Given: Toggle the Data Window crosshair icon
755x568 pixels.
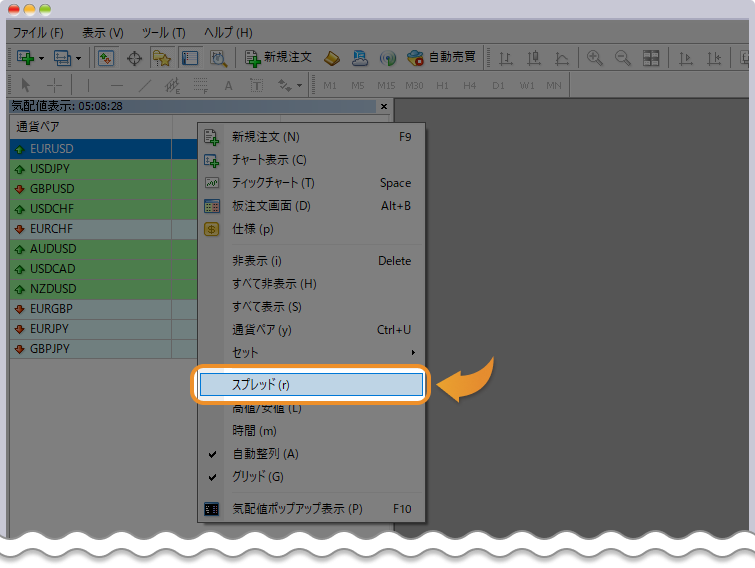Looking at the screenshot, I should [134, 59].
